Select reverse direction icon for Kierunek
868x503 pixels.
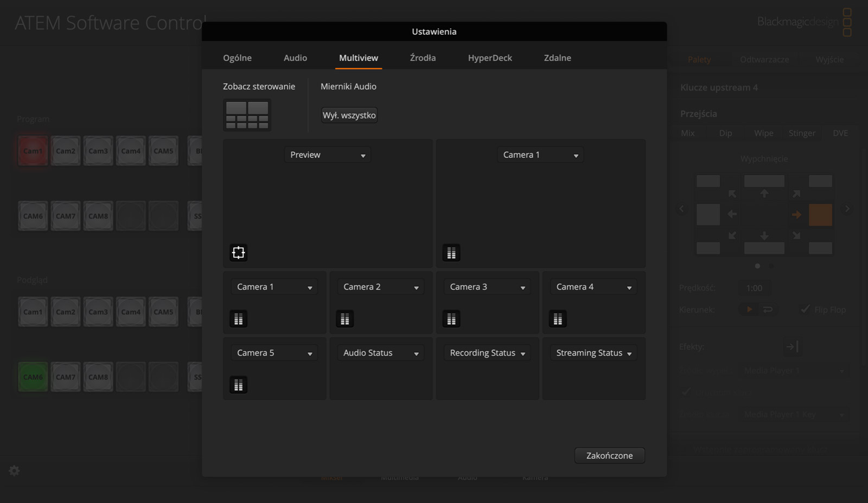pos(768,309)
